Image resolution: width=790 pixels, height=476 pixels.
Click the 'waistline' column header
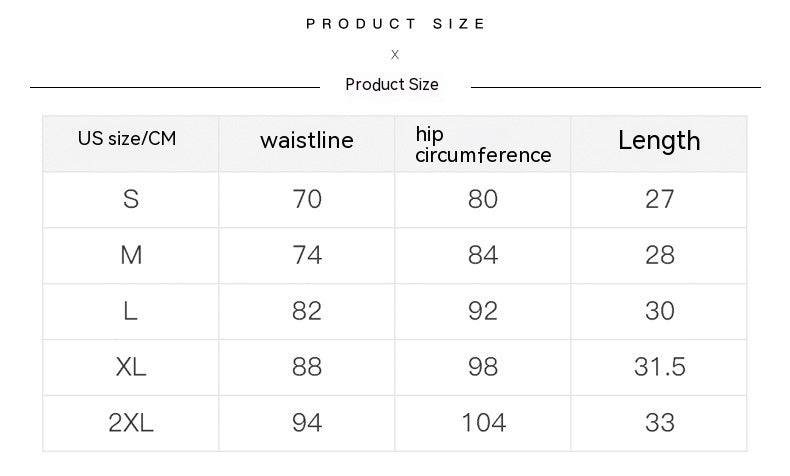[306, 141]
